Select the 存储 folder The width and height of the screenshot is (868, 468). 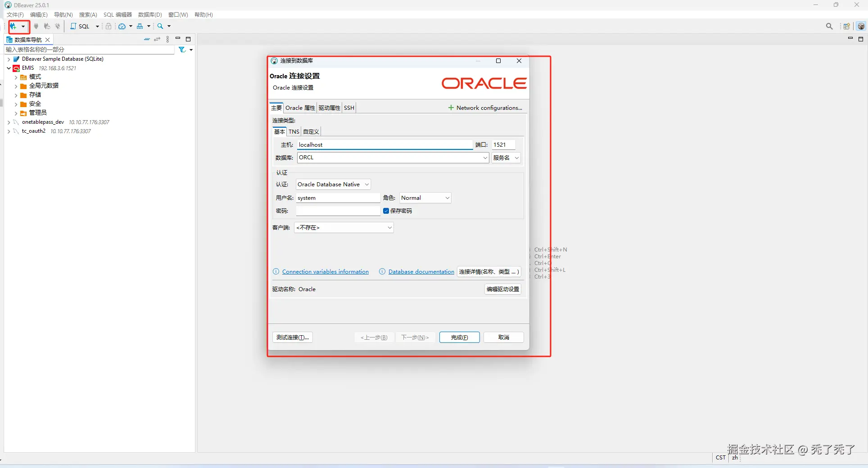[x=35, y=95]
